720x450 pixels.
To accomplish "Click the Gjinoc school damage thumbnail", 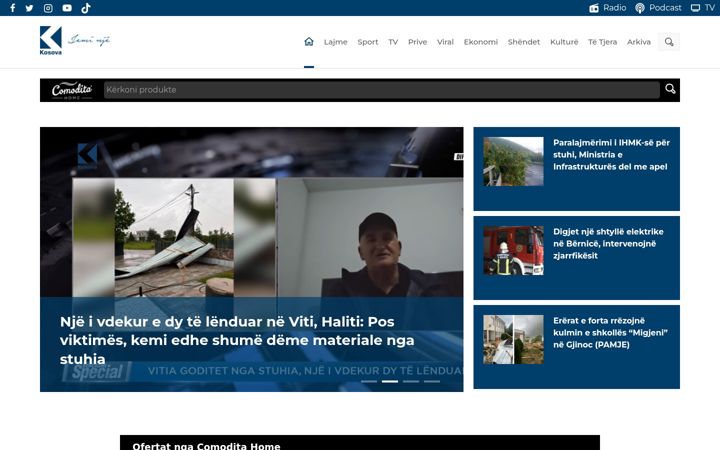I will click(513, 339).
